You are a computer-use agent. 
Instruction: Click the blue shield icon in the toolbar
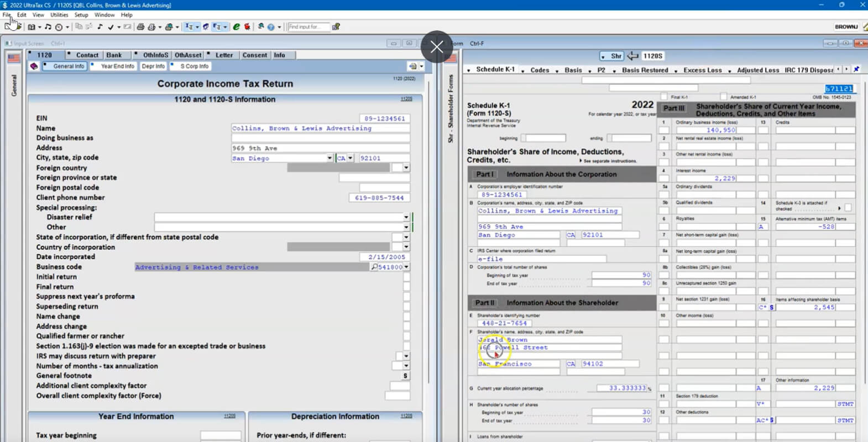206,27
